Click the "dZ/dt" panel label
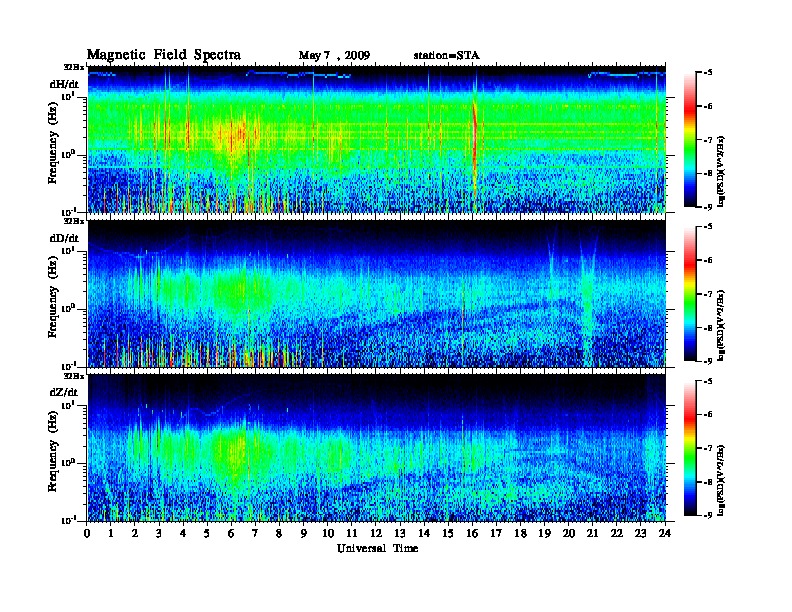792x612 pixels. [x=64, y=392]
